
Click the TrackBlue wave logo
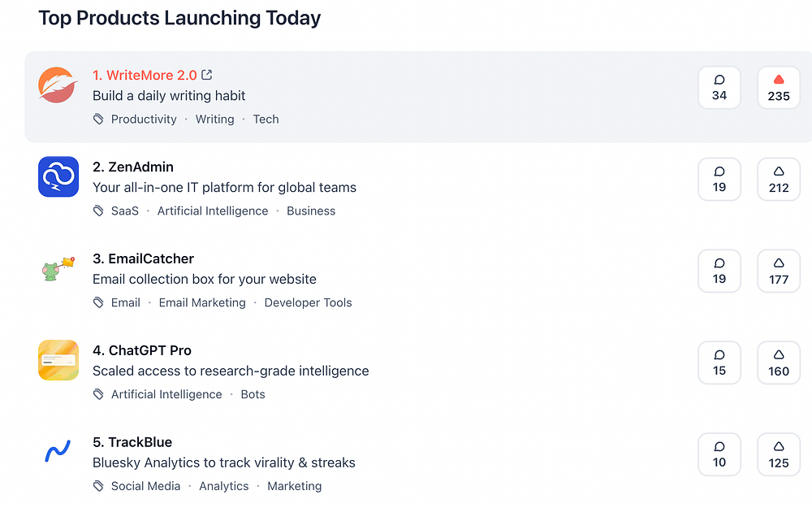pos(58,453)
